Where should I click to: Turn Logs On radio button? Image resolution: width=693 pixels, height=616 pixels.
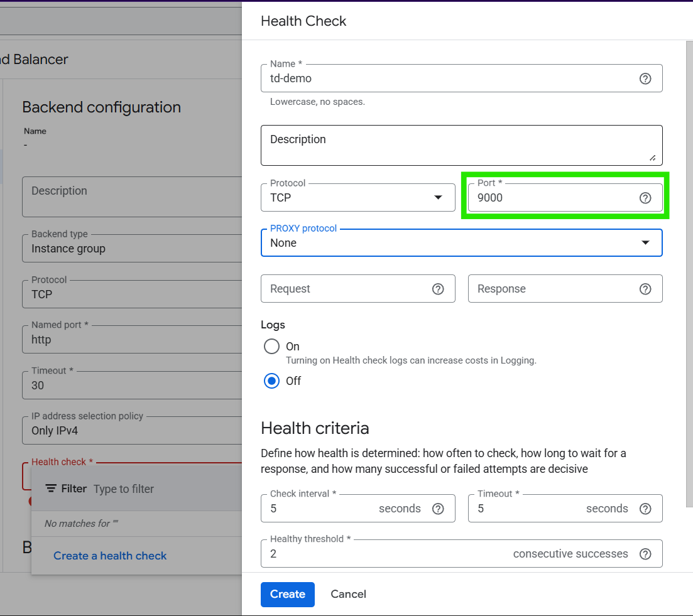coord(271,347)
